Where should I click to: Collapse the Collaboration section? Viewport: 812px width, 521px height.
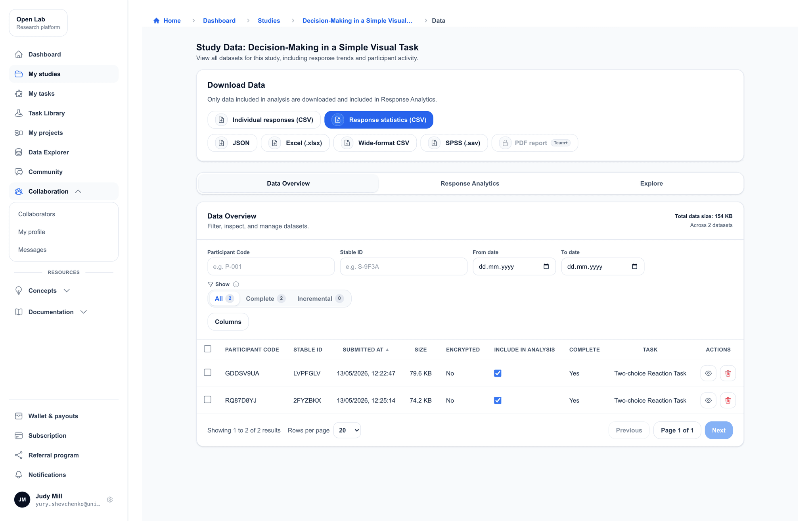point(63,191)
